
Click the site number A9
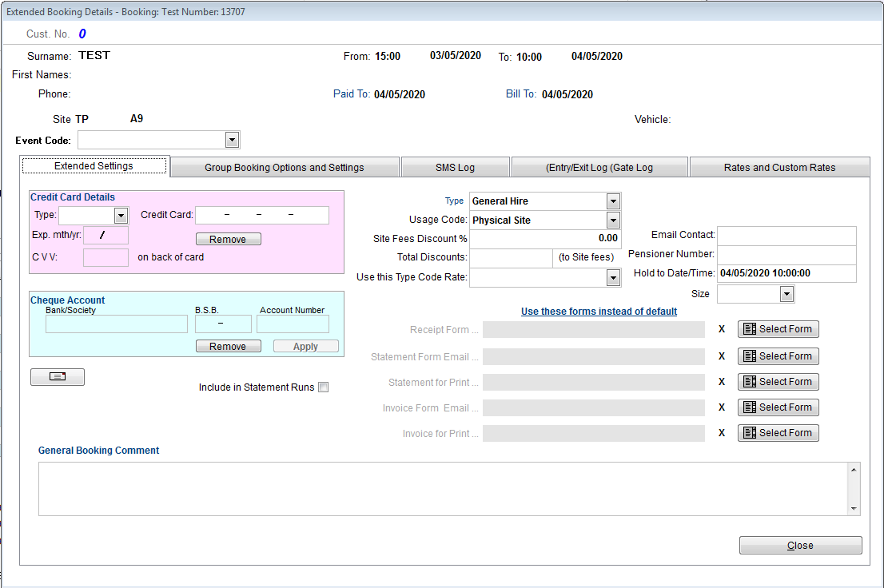(x=137, y=118)
